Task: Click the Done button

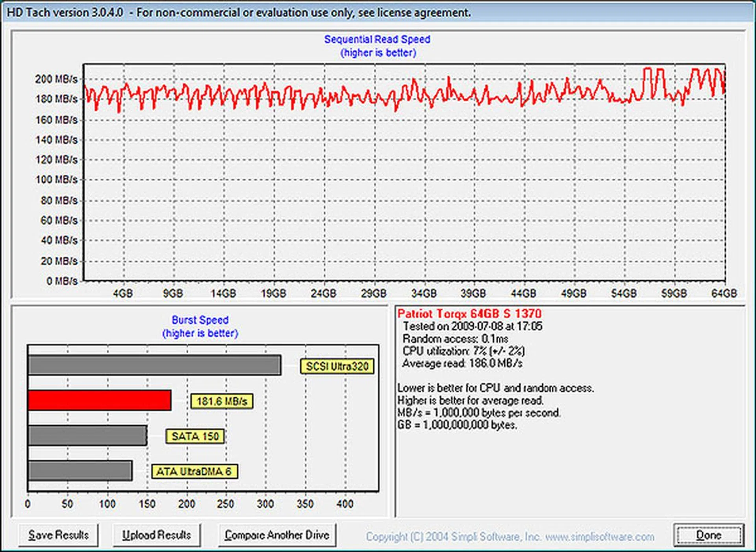Action: coord(708,535)
